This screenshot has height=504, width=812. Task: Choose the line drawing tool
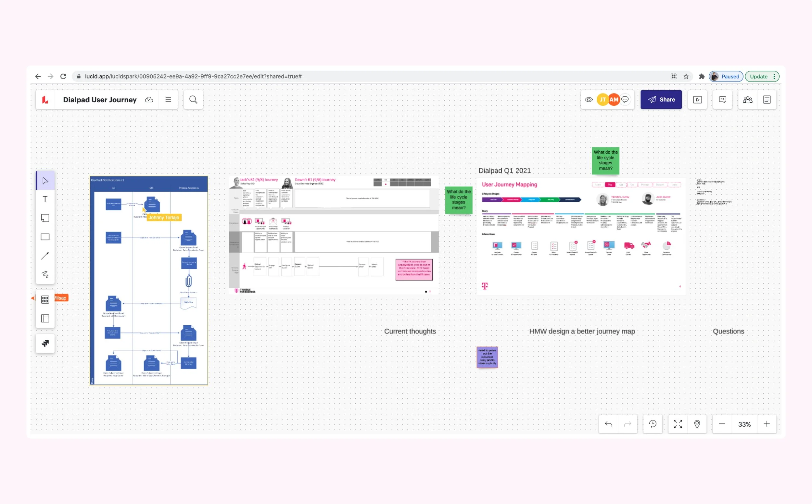coord(45,256)
